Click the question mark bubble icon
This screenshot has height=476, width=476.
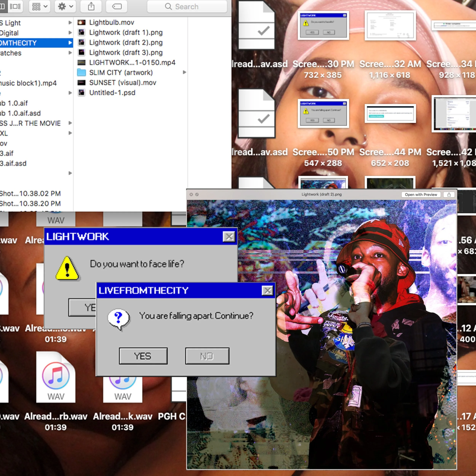point(118,319)
